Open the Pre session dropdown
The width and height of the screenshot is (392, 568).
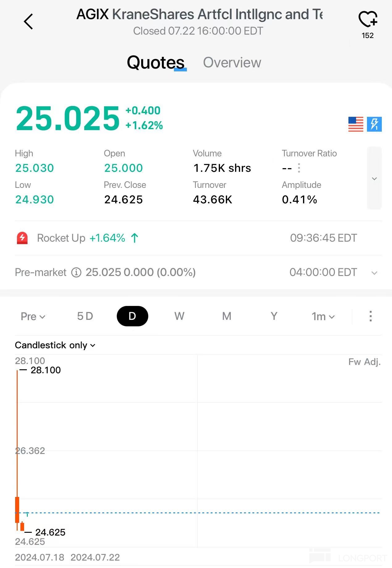tap(33, 316)
